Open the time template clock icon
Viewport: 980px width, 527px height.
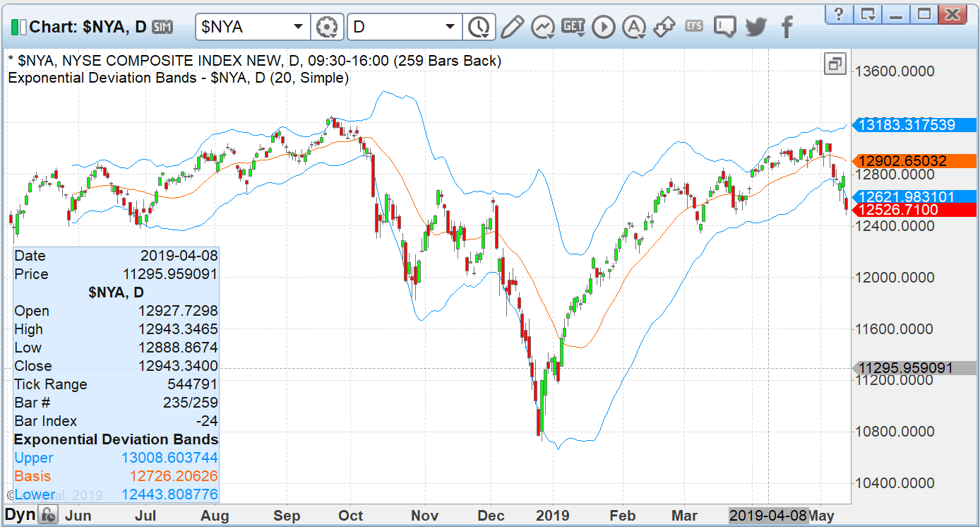click(x=478, y=27)
